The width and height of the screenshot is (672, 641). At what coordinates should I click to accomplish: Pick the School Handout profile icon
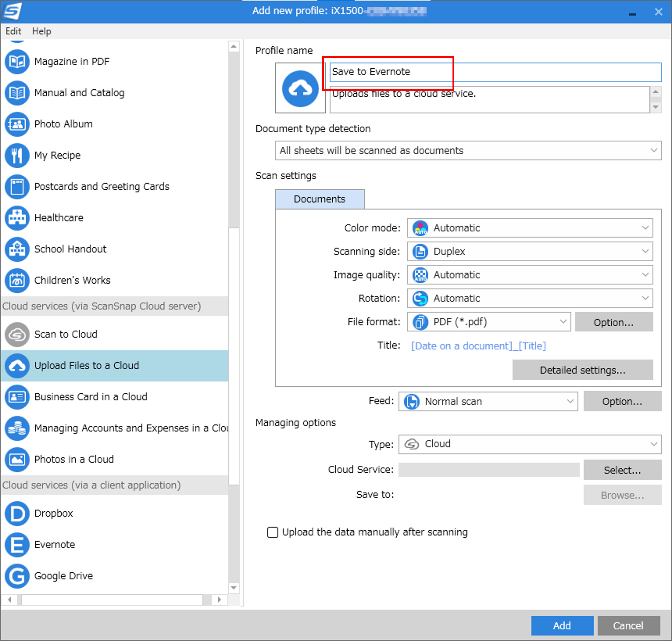[x=17, y=249]
